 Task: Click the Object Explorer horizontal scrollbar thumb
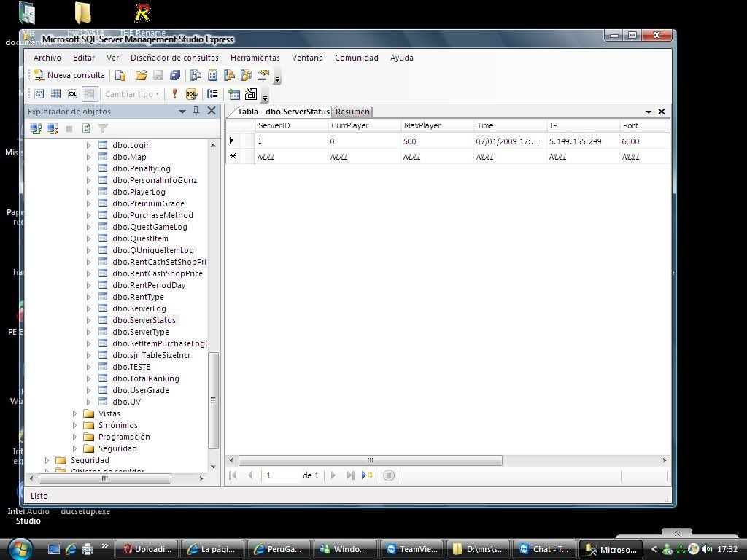pyautogui.click(x=104, y=478)
